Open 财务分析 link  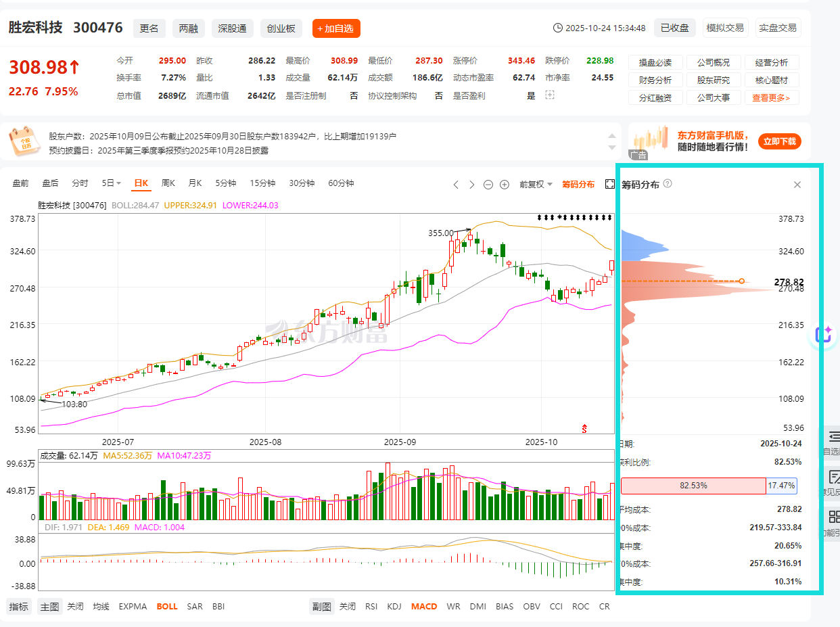coord(655,80)
